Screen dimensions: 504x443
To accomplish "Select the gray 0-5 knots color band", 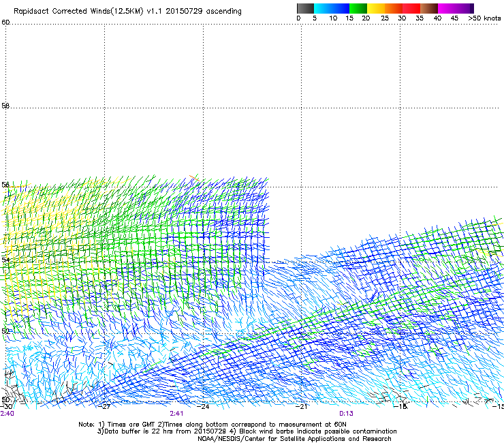I will [305, 8].
